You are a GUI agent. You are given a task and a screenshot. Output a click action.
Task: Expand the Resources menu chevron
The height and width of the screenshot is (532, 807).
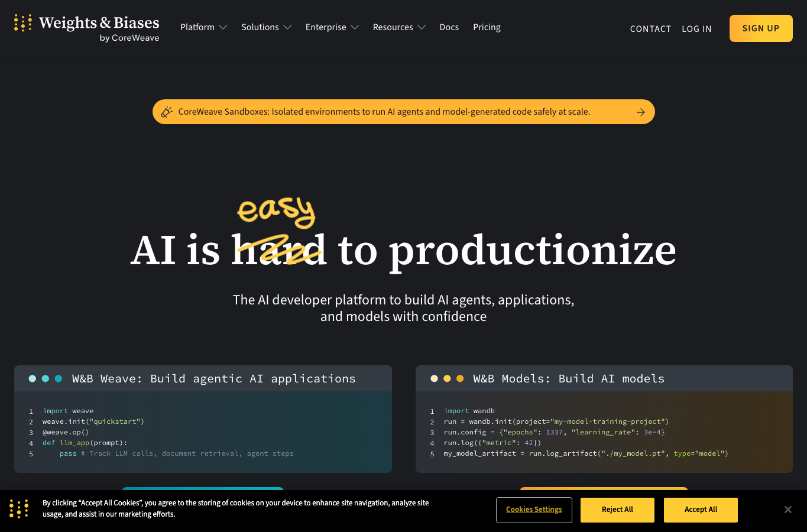tap(422, 27)
